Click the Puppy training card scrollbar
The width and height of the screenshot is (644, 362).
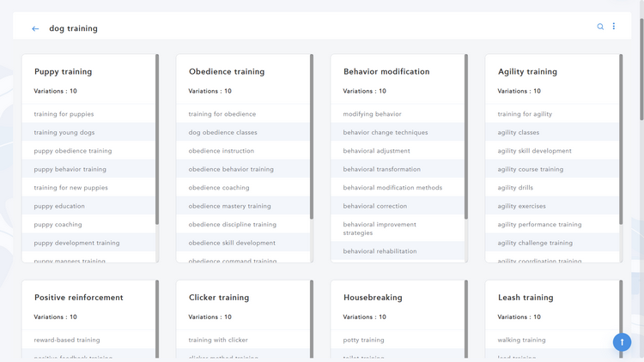157,140
